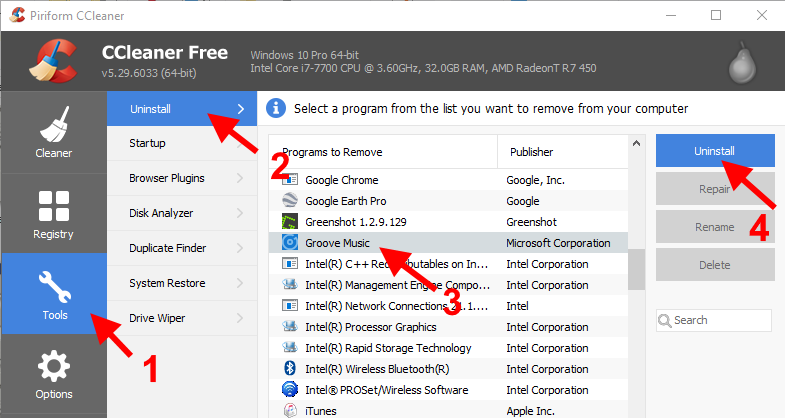Click the Piriform CCleaner title bar icon
The height and width of the screenshot is (418, 785).
tap(17, 16)
